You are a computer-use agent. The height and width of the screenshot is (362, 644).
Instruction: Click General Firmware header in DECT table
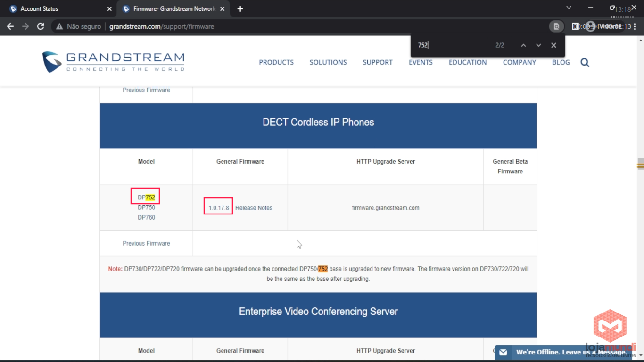(240, 161)
